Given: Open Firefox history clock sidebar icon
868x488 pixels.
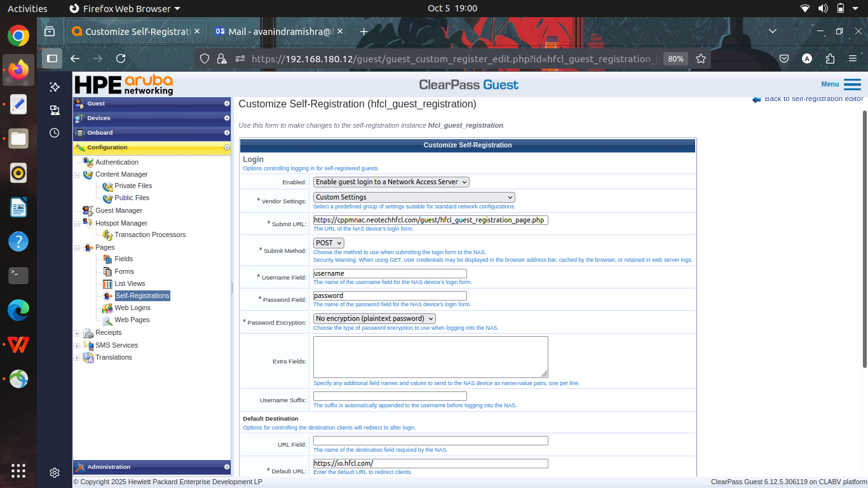Looking at the screenshot, I should pyautogui.click(x=55, y=133).
